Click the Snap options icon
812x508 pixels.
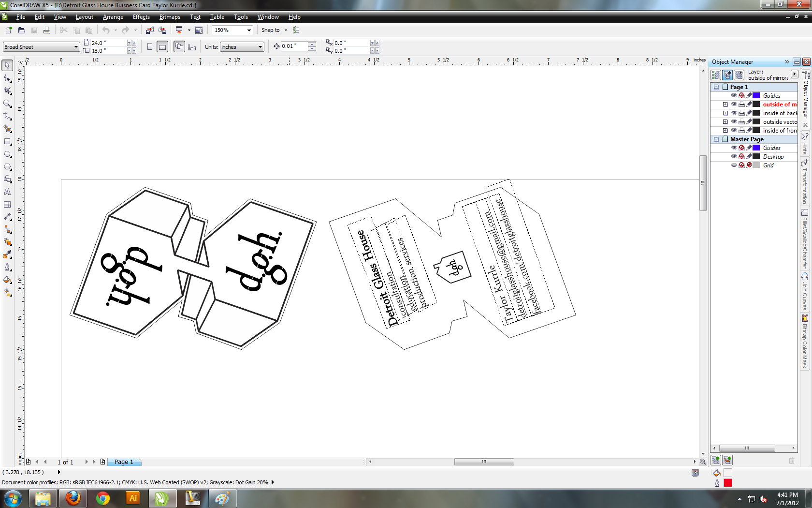point(296,30)
